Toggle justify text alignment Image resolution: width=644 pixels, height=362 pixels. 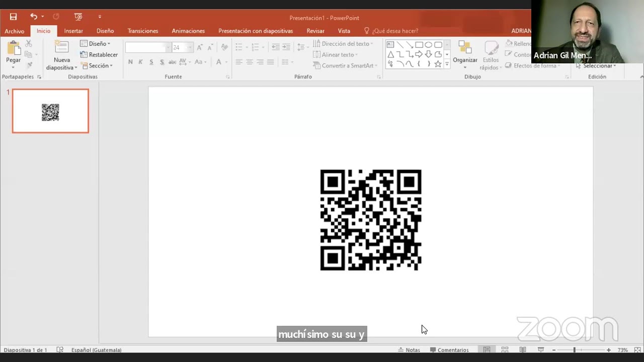pyautogui.click(x=271, y=62)
